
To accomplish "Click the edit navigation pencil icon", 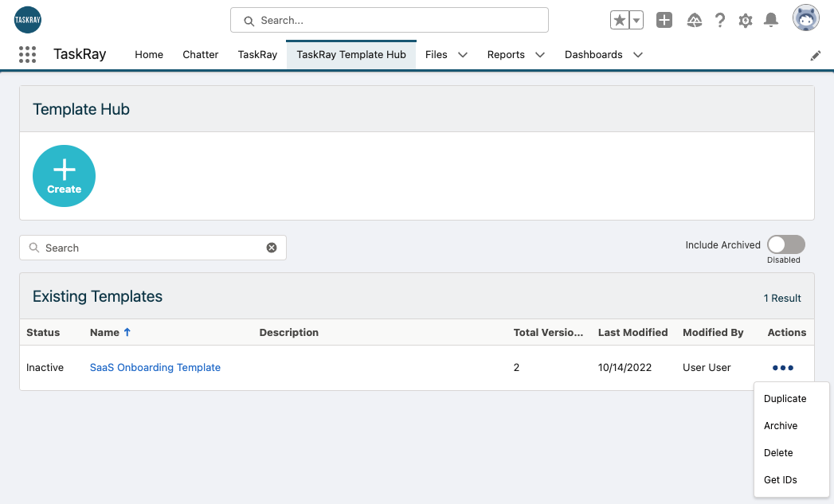I will [816, 55].
